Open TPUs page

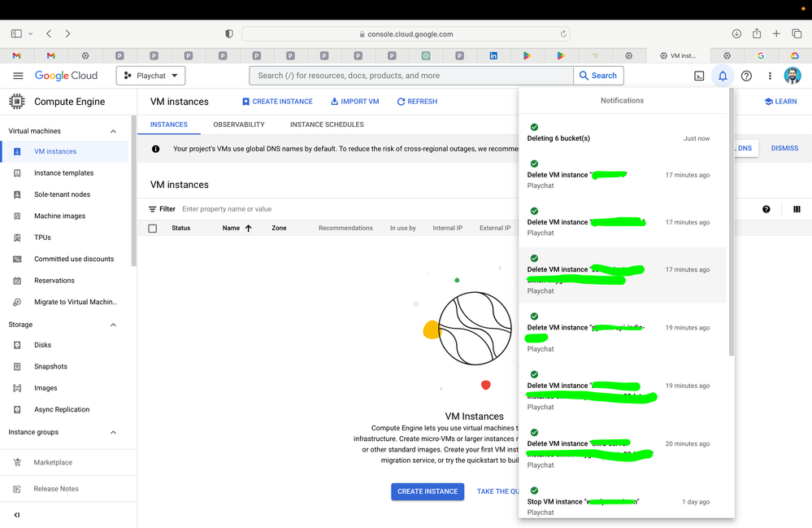point(64,238)
